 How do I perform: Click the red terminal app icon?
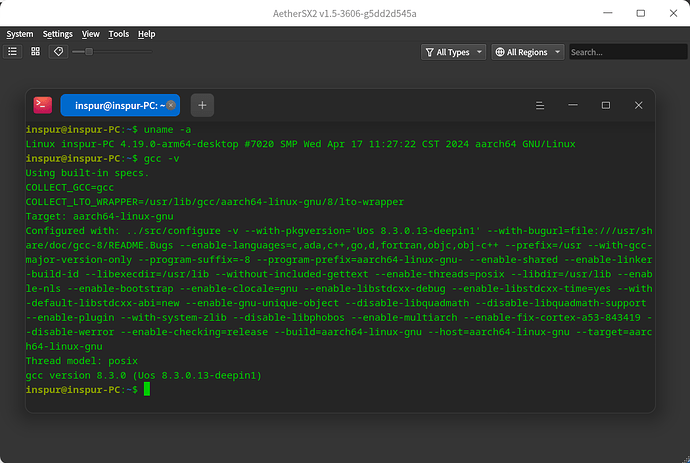[43, 105]
